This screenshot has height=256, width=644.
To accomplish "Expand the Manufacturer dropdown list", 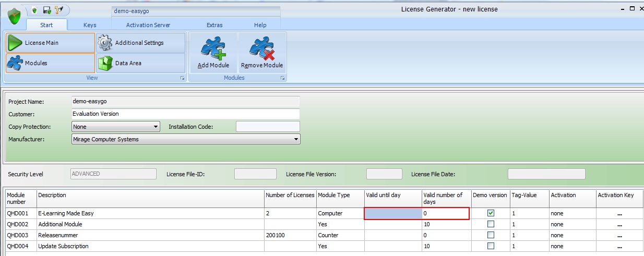I will 296,139.
